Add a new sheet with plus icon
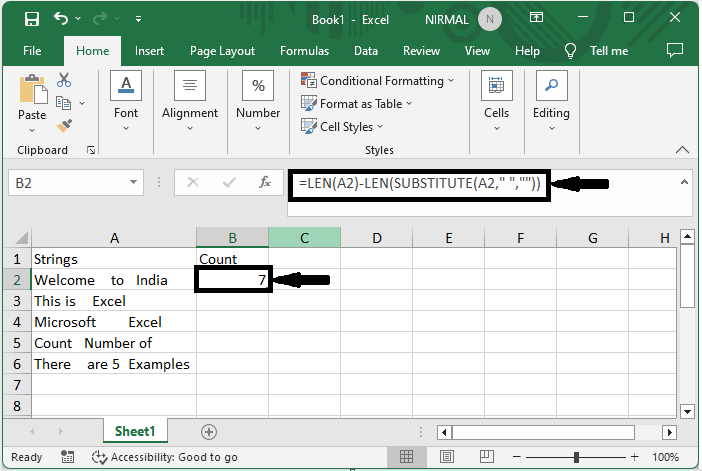This screenshot has height=471, width=702. [x=209, y=432]
